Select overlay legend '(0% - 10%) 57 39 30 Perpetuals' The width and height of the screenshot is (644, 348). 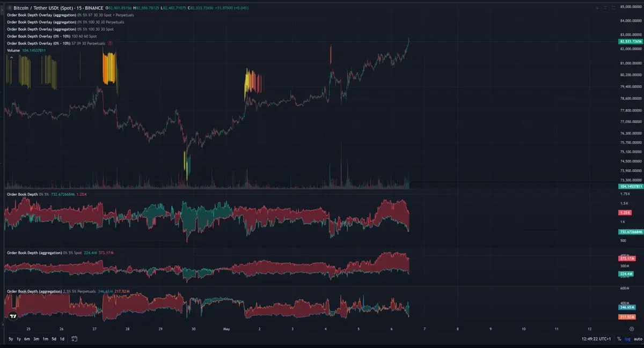pyautogui.click(x=56, y=43)
